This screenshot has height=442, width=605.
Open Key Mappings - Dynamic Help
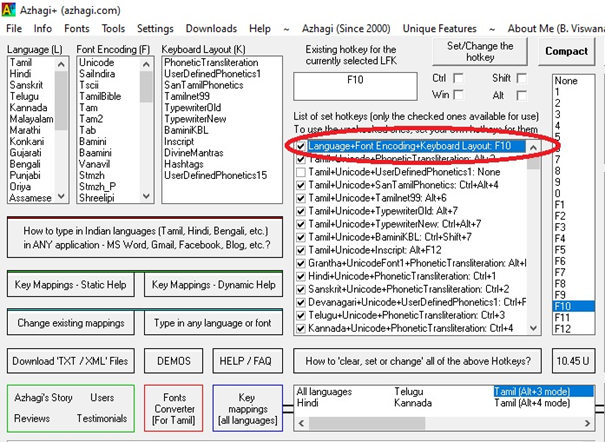coord(213,285)
